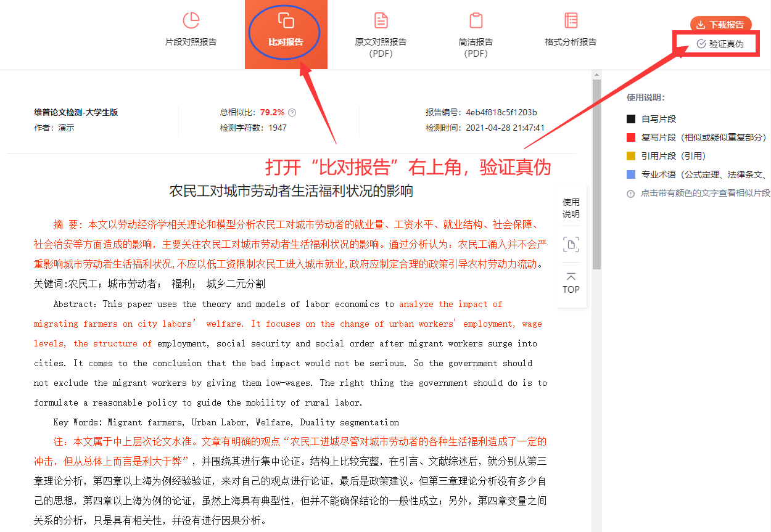Click the blue 专业术语 color swatch
This screenshot has height=532, width=771.
630,174
